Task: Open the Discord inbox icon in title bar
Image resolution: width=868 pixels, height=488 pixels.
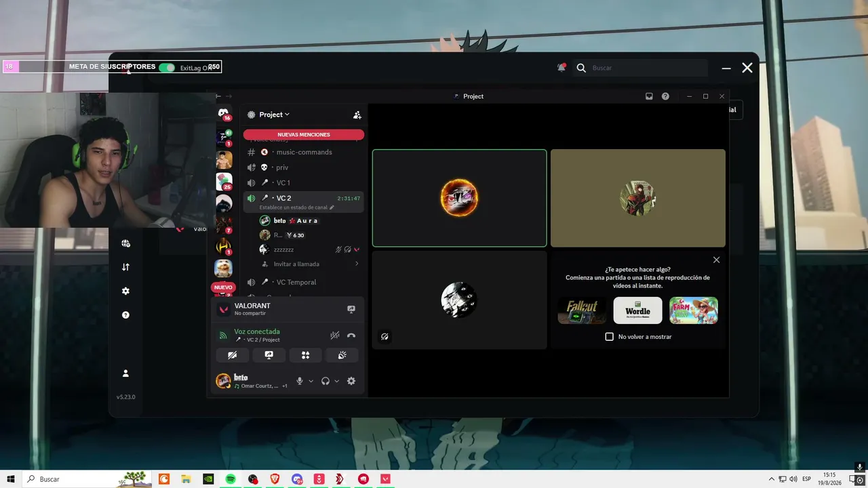Action: click(649, 96)
